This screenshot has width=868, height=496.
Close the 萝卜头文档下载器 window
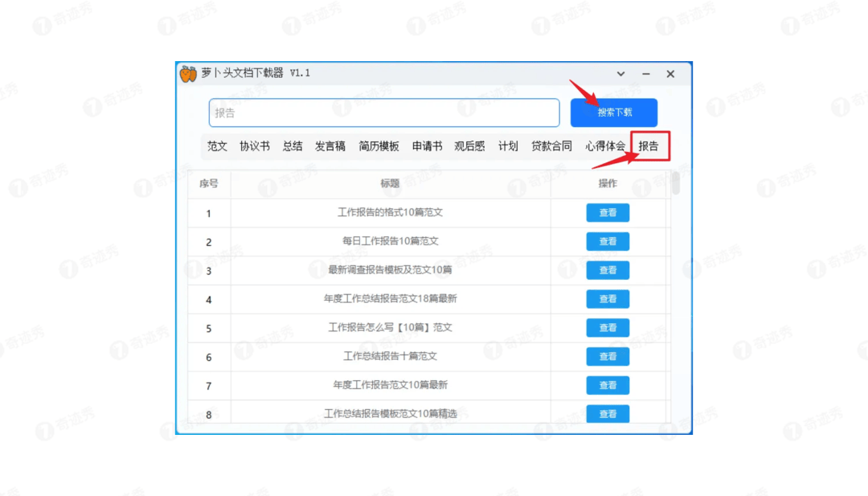click(670, 74)
